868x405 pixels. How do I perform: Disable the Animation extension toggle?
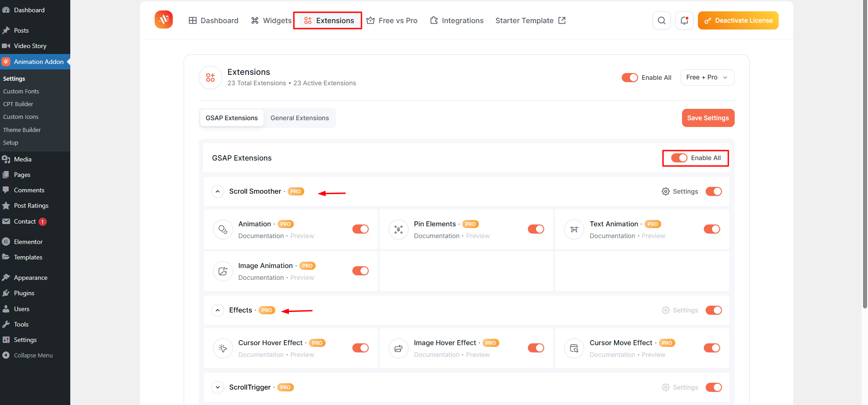(361, 229)
